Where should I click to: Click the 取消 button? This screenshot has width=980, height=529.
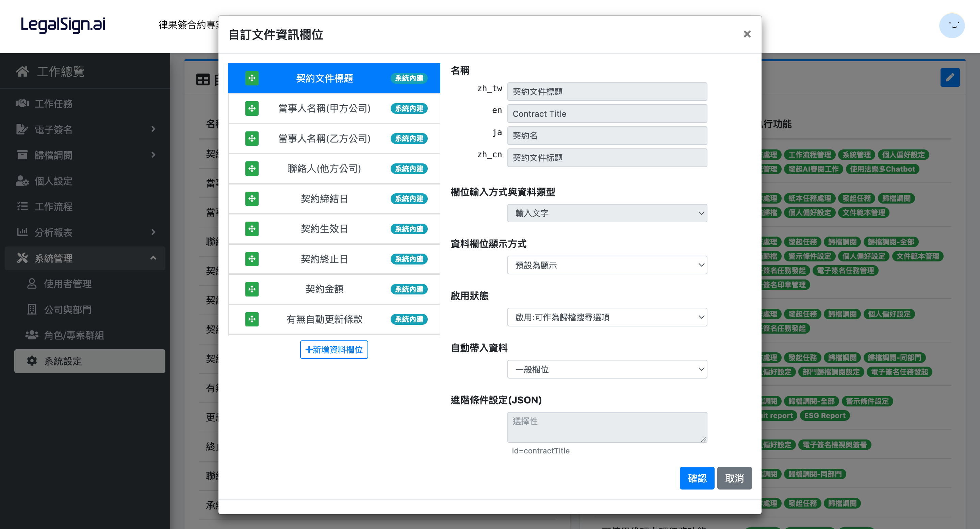[x=734, y=478]
